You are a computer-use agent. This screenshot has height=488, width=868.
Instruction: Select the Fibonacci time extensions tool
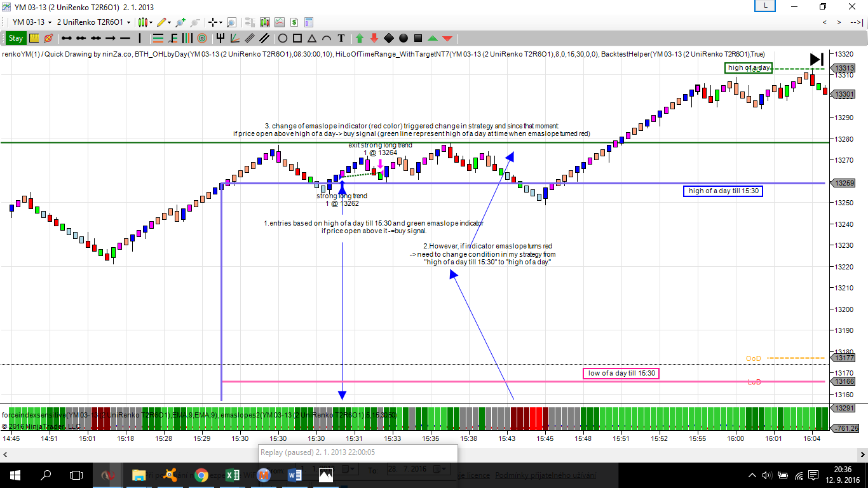click(187, 38)
